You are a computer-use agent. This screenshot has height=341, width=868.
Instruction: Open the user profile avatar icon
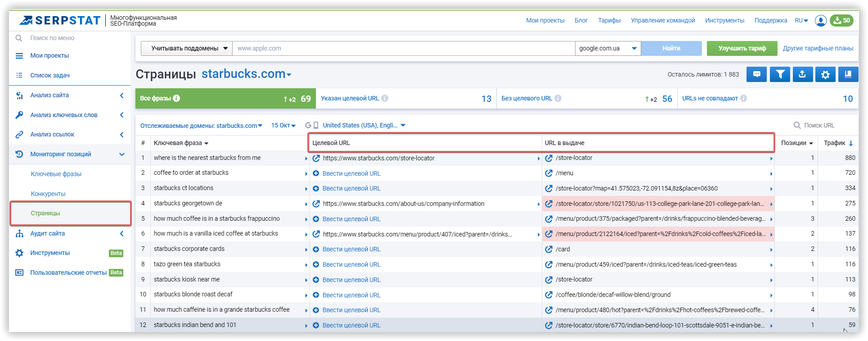(x=821, y=21)
